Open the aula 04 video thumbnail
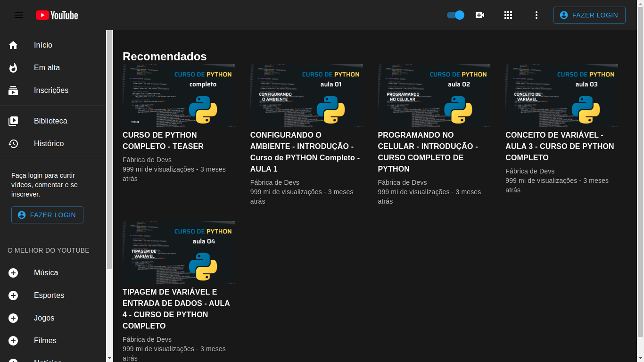This screenshot has width=644, height=362. (x=179, y=253)
